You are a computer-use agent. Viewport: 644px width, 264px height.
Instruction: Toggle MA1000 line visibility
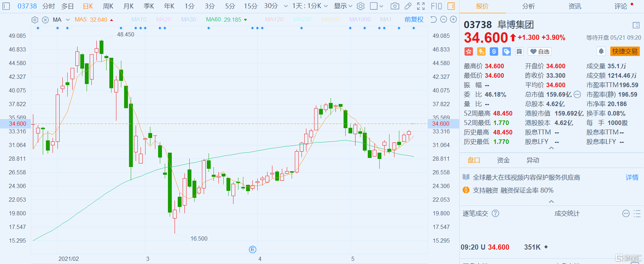[x=360, y=20]
